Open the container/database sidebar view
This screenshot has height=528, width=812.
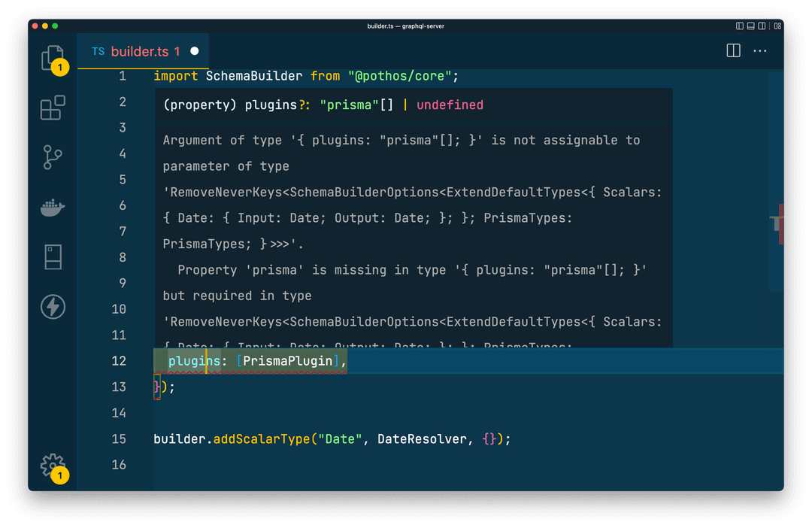coord(53,256)
